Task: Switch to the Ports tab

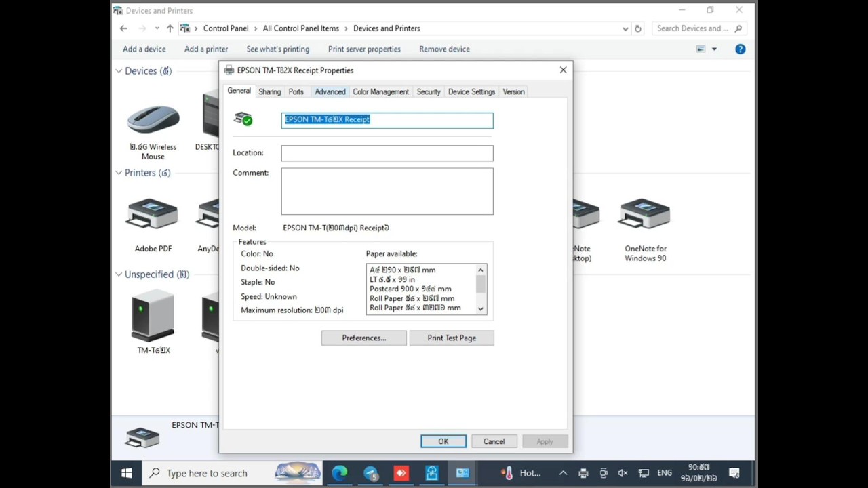Action: (296, 91)
